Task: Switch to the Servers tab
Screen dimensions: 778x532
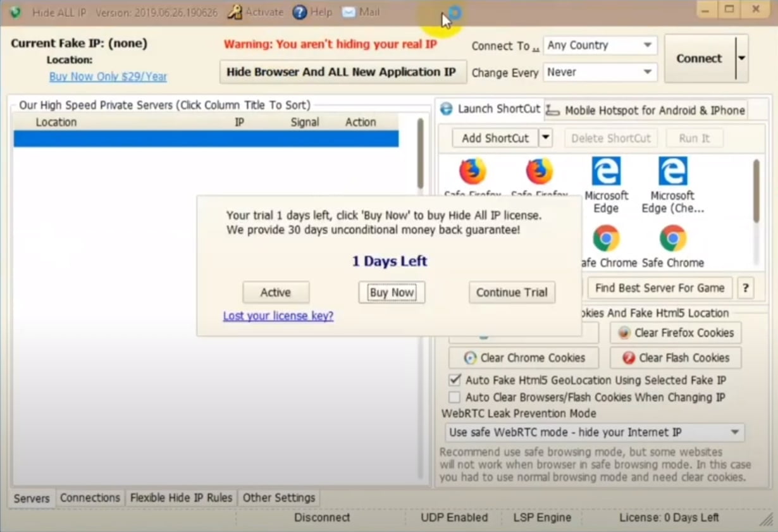Action: (x=32, y=498)
